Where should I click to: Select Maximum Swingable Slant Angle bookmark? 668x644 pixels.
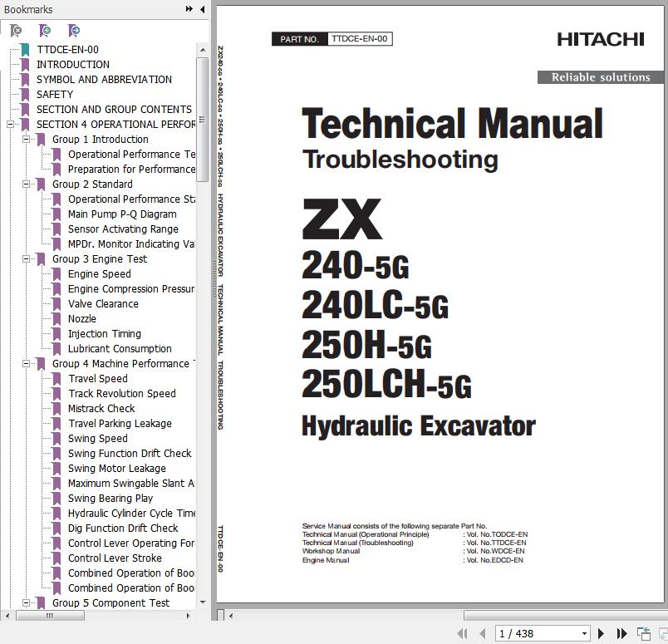click(x=131, y=484)
